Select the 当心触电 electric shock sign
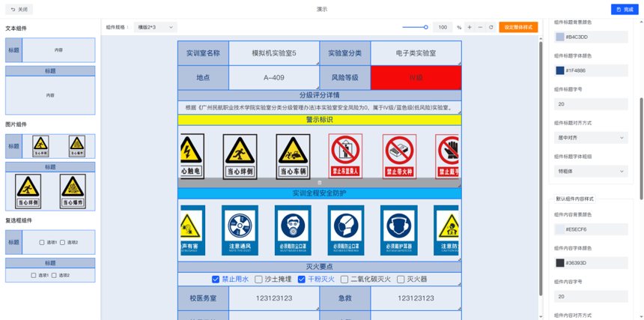The height and width of the screenshot is (320, 644). coord(192,157)
